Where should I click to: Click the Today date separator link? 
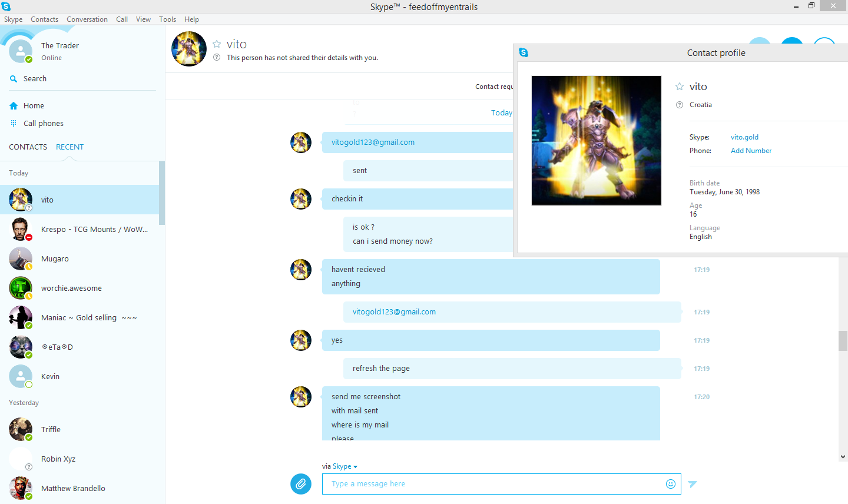tap(502, 113)
